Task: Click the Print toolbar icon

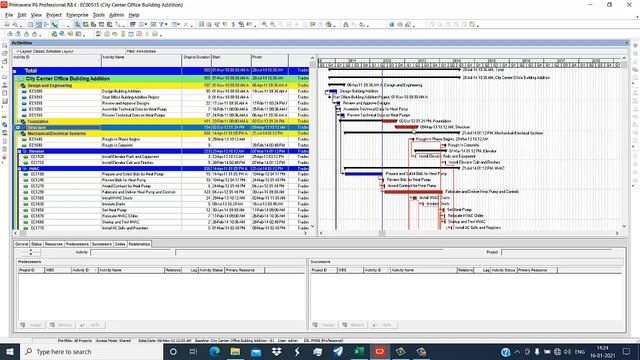Action: click(7, 24)
